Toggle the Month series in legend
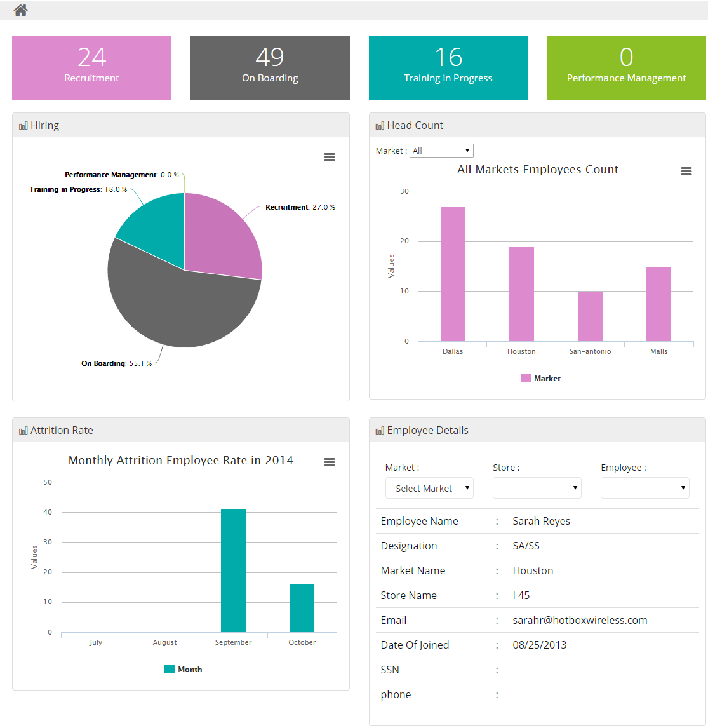 [x=183, y=669]
